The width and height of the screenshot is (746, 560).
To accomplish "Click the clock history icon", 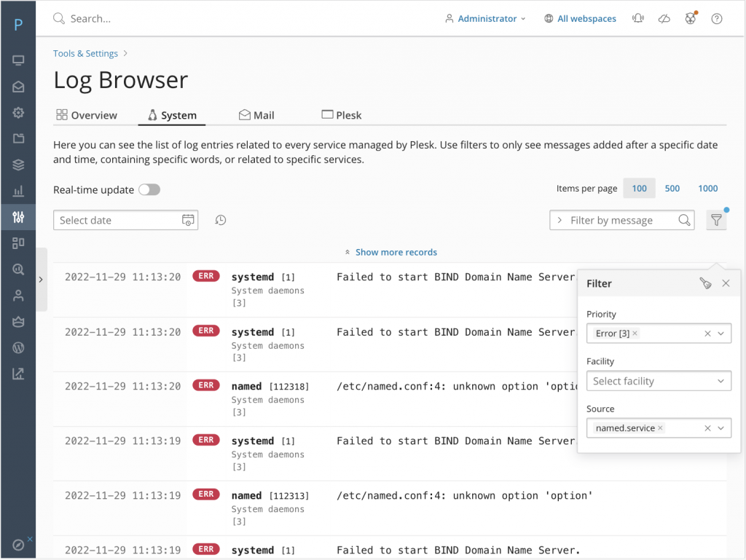I will click(220, 220).
